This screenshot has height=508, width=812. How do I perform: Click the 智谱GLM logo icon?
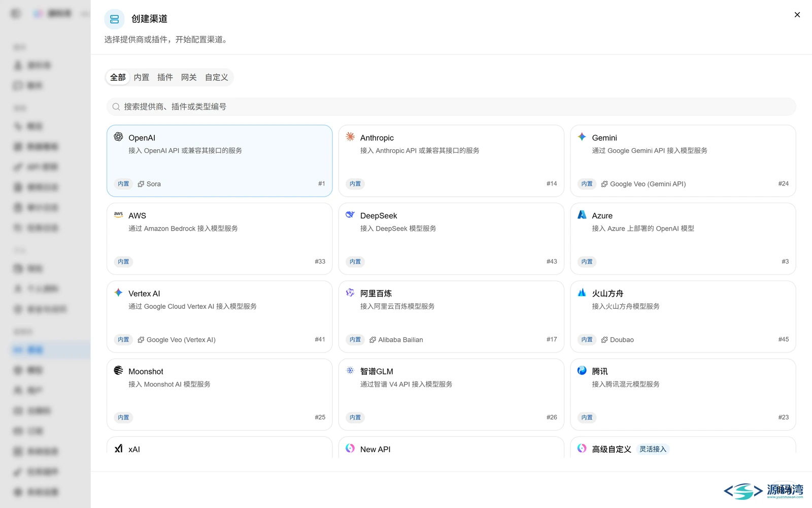350,370
